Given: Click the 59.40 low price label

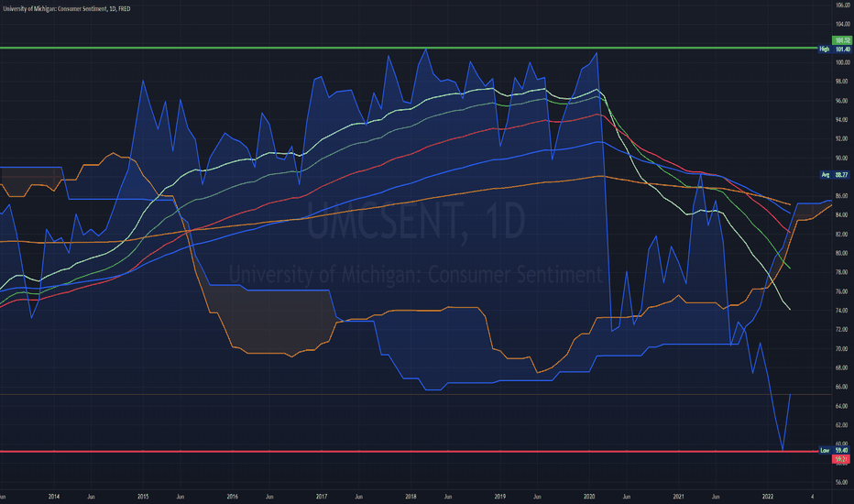Looking at the screenshot, I should pos(843,450).
